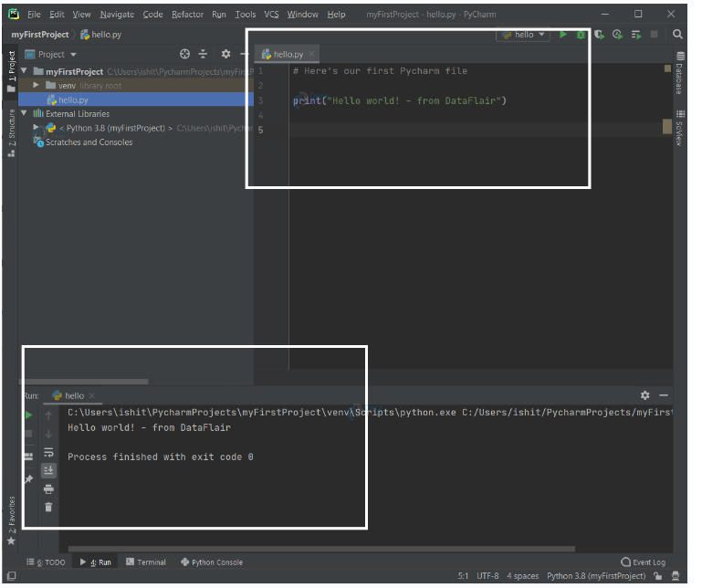
Task: Collapse the External Libraries node
Action: pyautogui.click(x=24, y=113)
